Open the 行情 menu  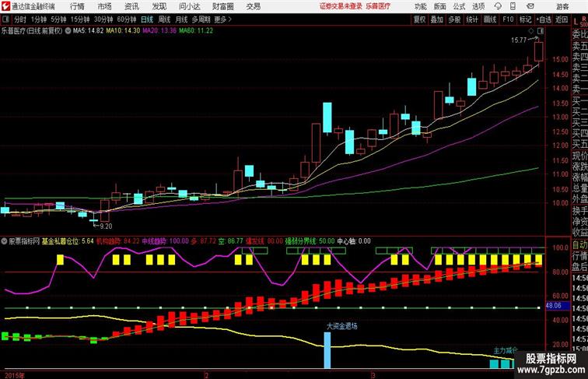(77, 6)
